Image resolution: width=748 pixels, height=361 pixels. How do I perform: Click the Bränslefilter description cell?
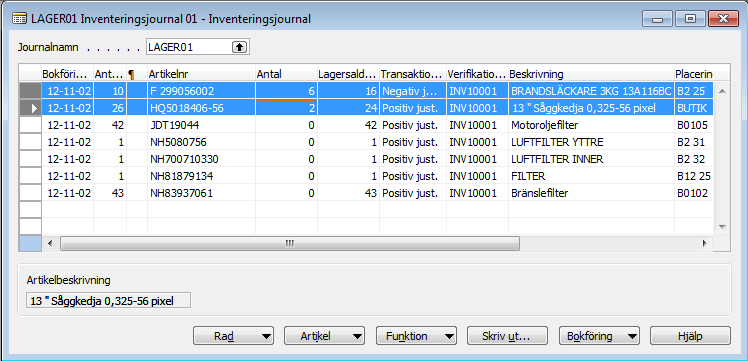[x=591, y=194]
